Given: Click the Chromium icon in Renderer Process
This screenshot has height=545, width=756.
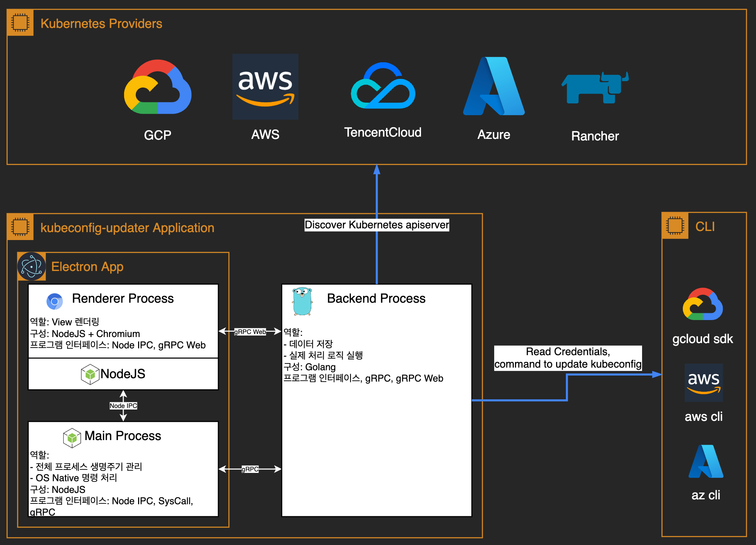Looking at the screenshot, I should coord(55,301).
